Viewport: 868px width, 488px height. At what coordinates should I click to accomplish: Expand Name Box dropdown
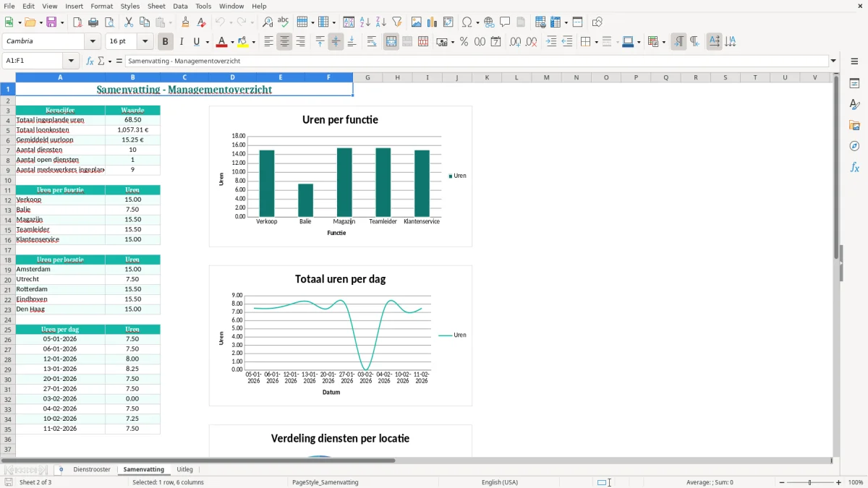click(71, 61)
